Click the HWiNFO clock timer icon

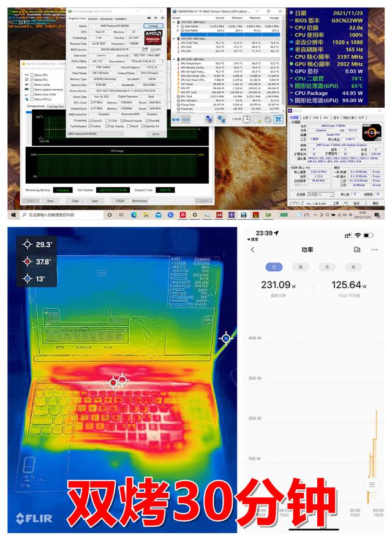[246, 119]
